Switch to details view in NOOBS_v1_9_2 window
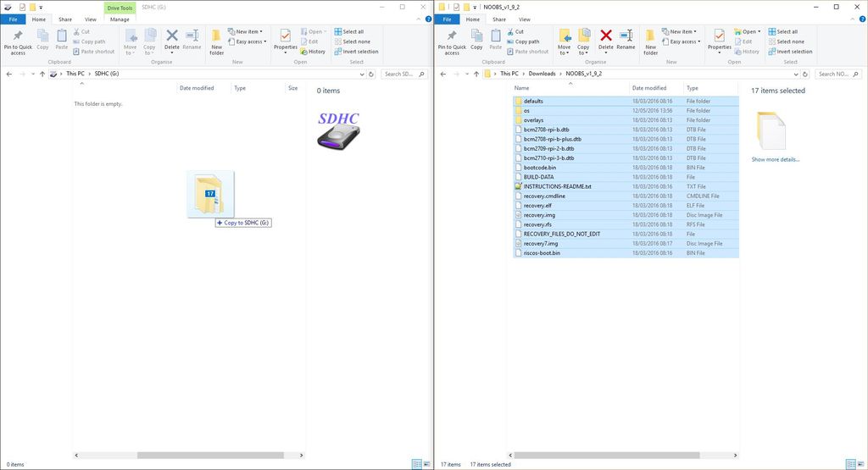The height and width of the screenshot is (470, 868). pos(851,464)
